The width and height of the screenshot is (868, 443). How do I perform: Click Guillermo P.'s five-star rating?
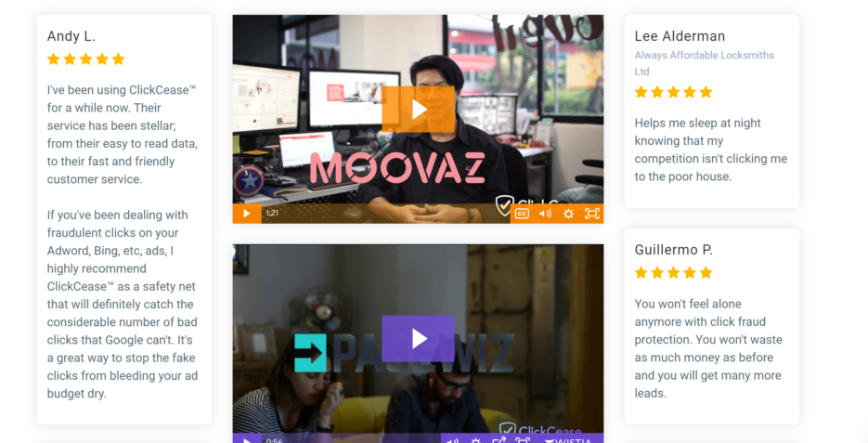[673, 272]
